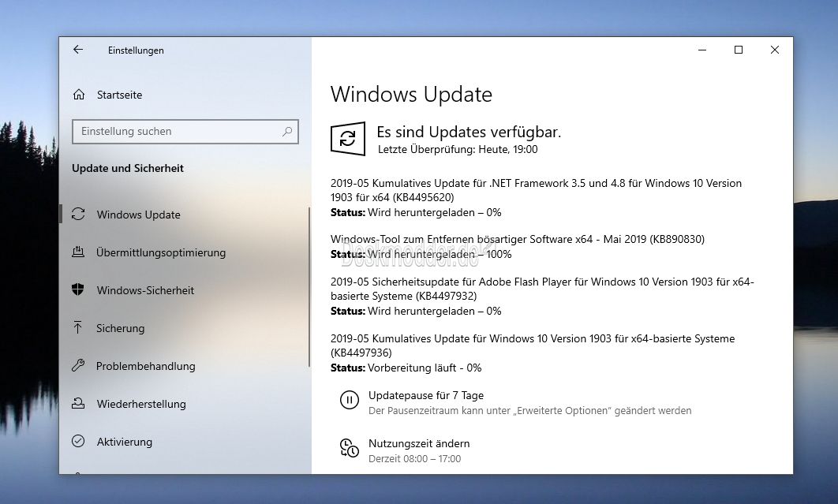Click the sidebar vertical scrollbar
This screenshot has width=838, height=504.
[309, 287]
